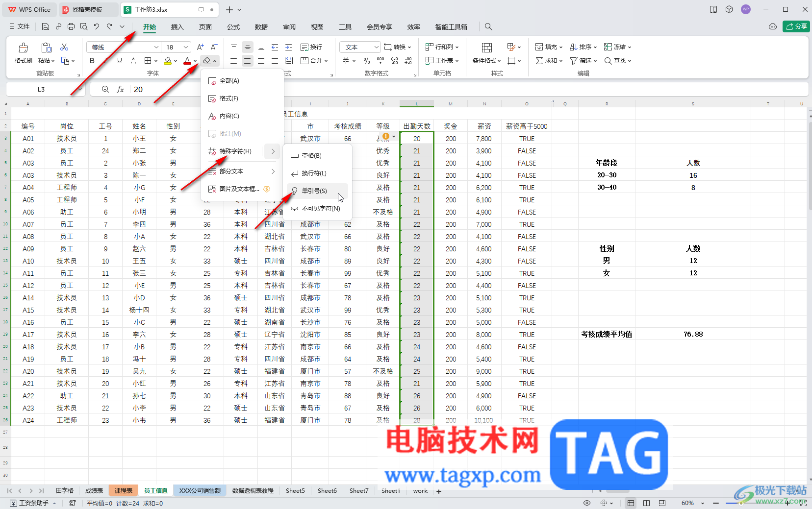Click the percent style icon

pos(367,61)
